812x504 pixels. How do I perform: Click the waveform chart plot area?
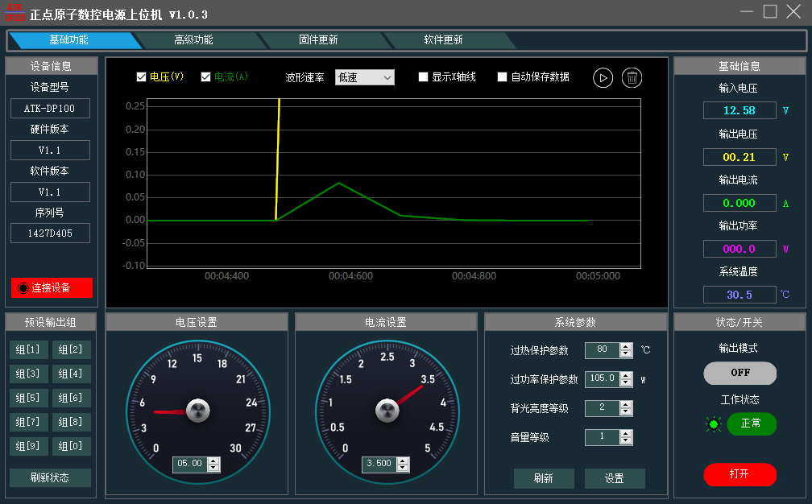click(x=394, y=184)
